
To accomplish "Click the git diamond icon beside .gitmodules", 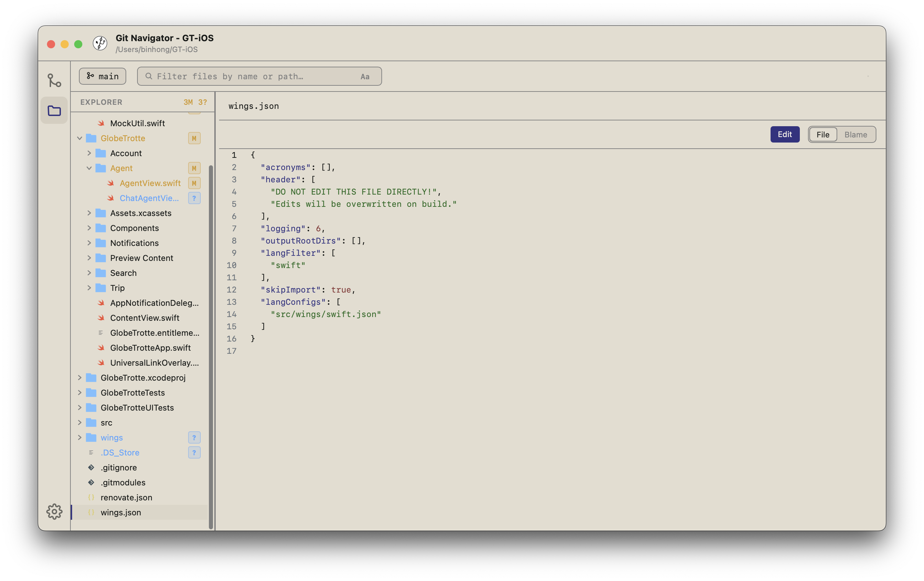I will [91, 482].
